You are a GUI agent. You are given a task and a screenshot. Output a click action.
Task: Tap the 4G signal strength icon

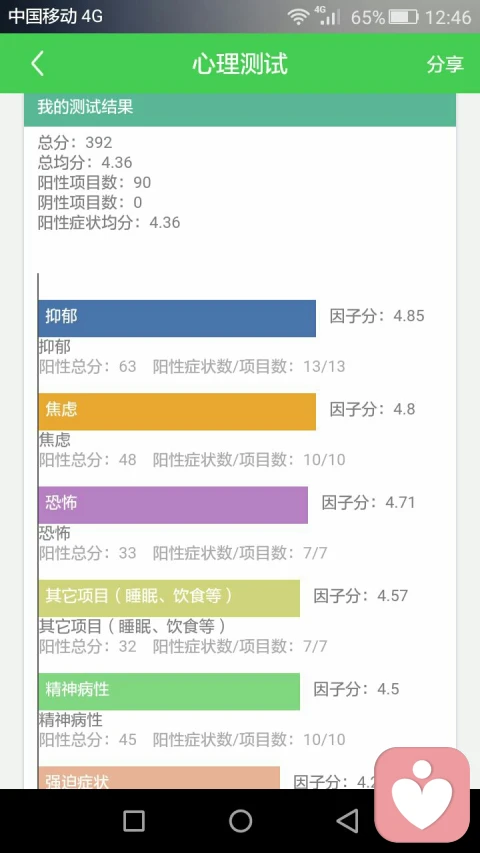point(328,16)
